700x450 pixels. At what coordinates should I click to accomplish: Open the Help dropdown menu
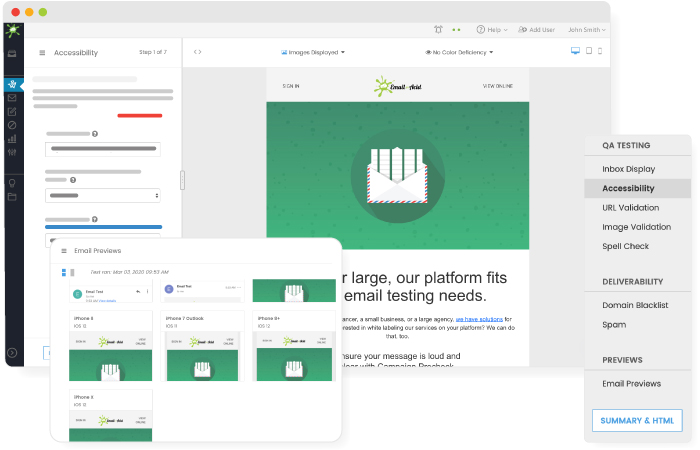point(492,30)
